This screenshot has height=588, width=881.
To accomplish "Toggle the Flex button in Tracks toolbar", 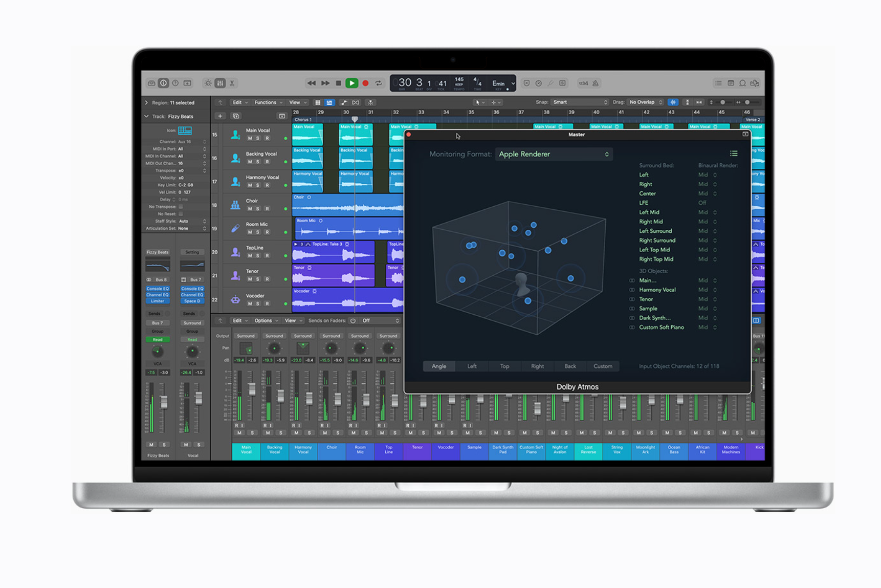I will point(356,102).
